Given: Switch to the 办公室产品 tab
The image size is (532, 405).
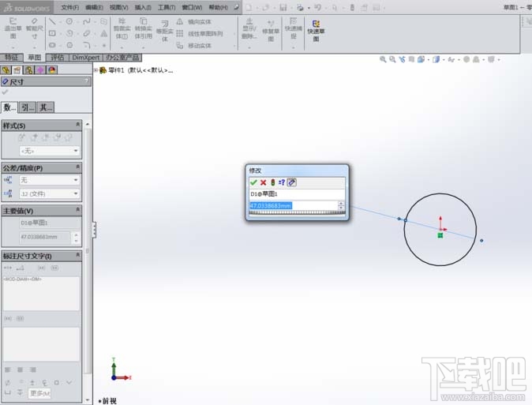Looking at the screenshot, I should click(122, 58).
